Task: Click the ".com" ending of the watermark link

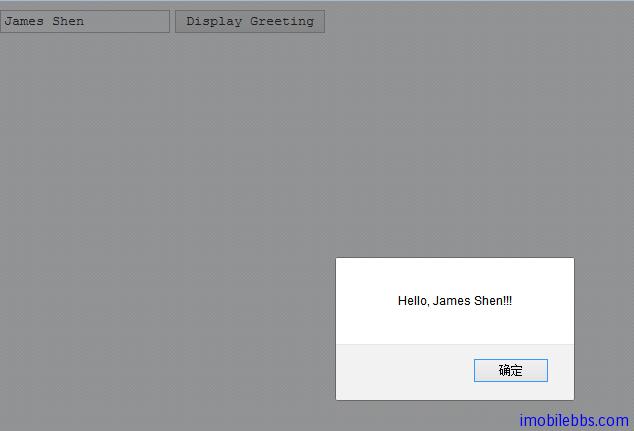Action: point(614,421)
